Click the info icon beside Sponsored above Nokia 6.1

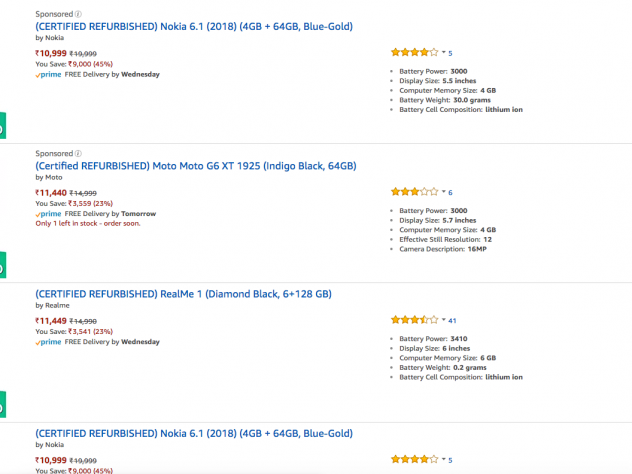79,14
